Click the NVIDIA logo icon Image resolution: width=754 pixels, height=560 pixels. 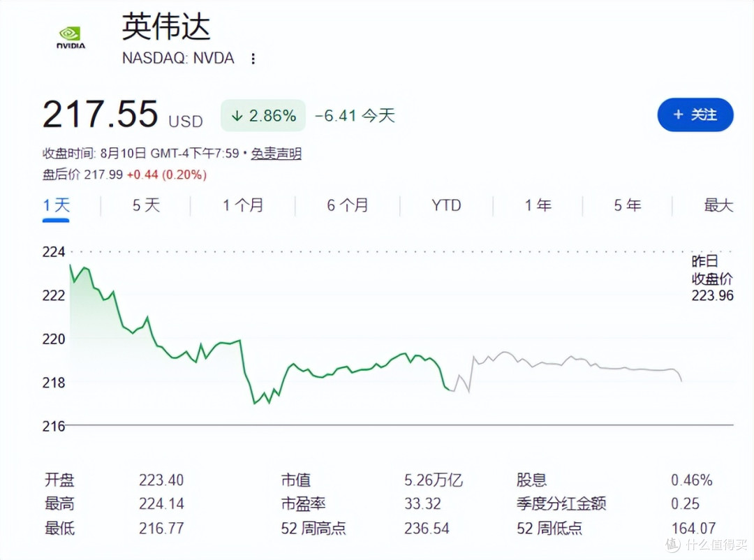pos(71,38)
